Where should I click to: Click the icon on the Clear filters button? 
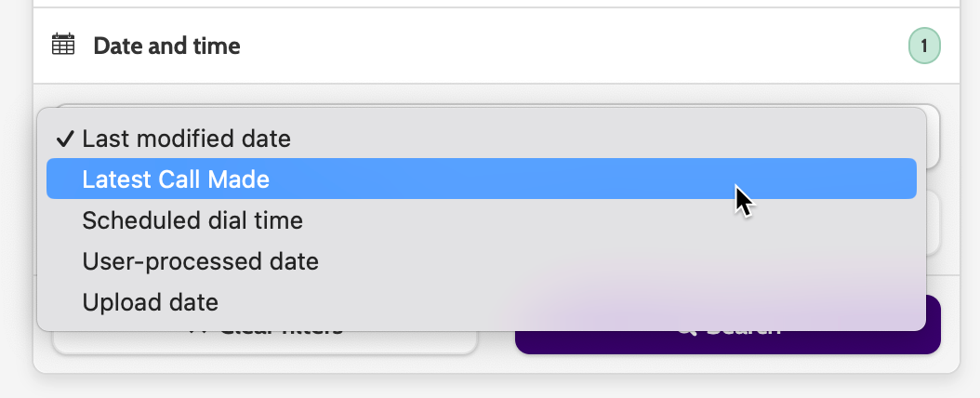197,328
